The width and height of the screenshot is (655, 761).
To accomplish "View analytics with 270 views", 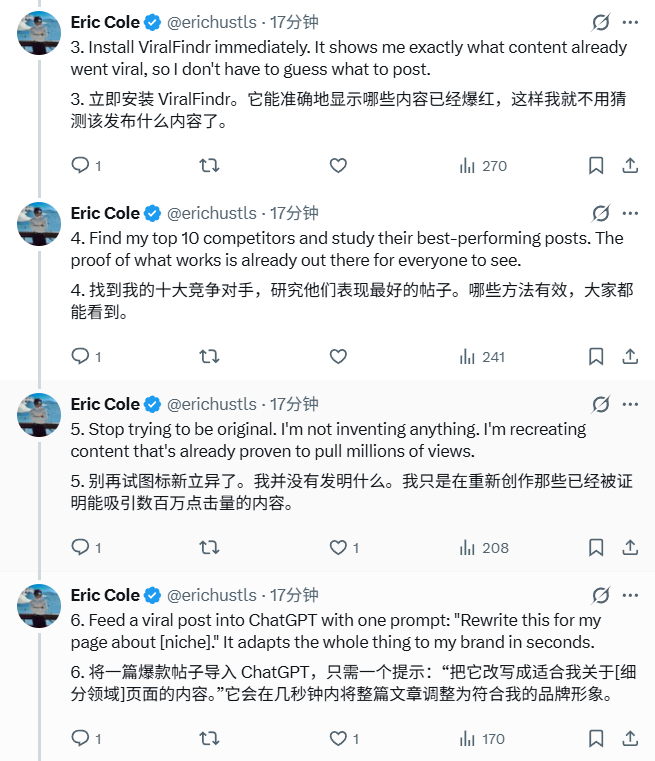I will pos(483,165).
